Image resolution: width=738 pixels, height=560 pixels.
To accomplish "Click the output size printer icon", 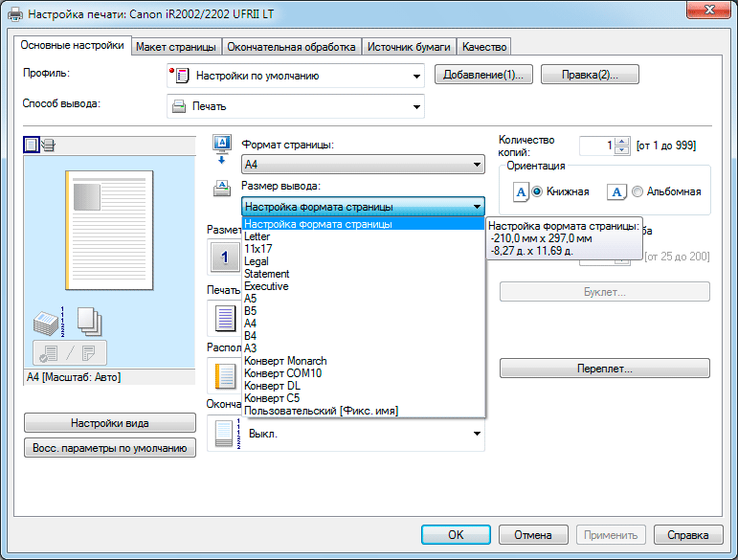I will (x=222, y=189).
